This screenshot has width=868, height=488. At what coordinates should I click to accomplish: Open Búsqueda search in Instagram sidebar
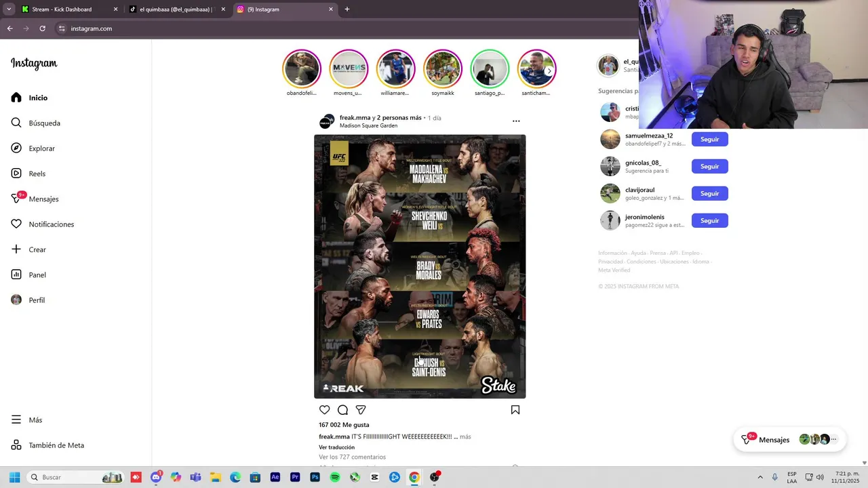(35, 123)
